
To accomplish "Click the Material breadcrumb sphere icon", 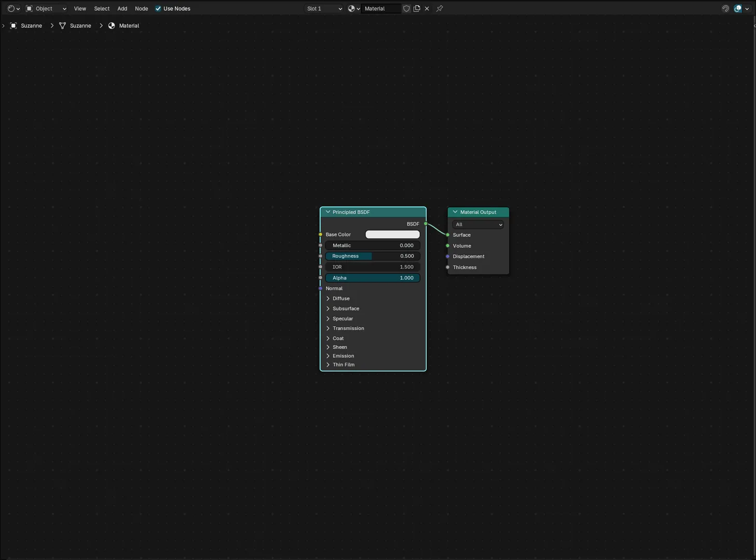I will [x=112, y=25].
